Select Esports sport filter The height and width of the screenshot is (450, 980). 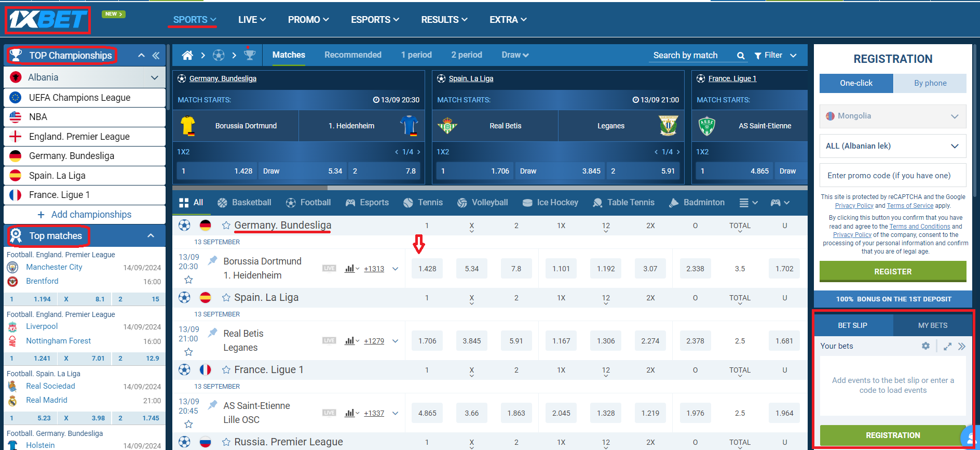[x=367, y=203]
